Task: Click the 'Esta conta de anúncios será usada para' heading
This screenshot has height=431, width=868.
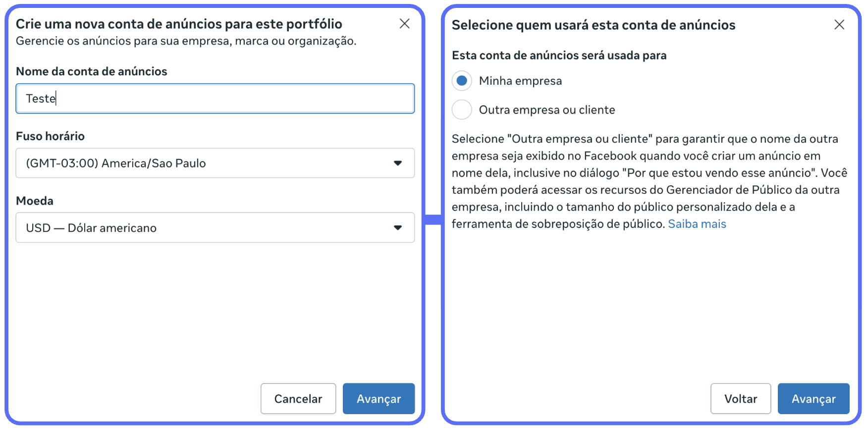Action: [x=559, y=55]
